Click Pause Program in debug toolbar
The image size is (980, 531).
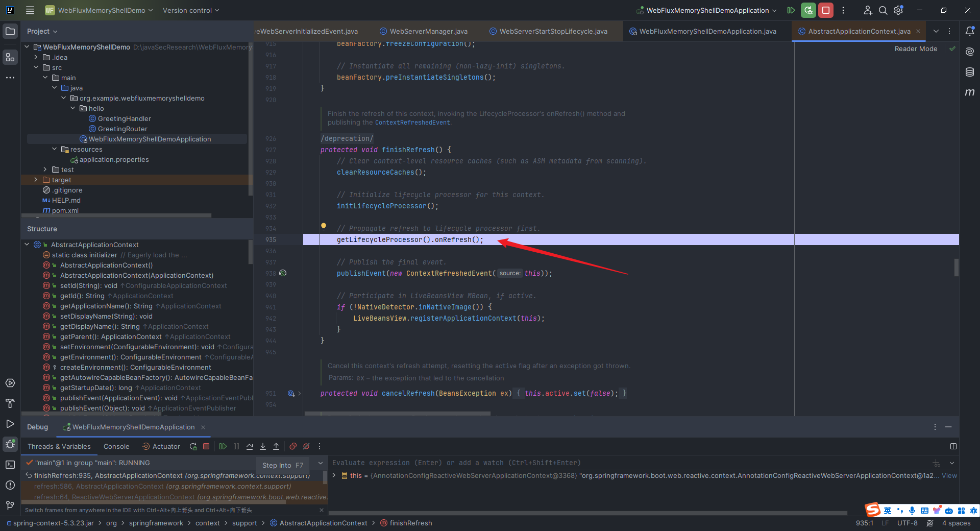click(236, 446)
